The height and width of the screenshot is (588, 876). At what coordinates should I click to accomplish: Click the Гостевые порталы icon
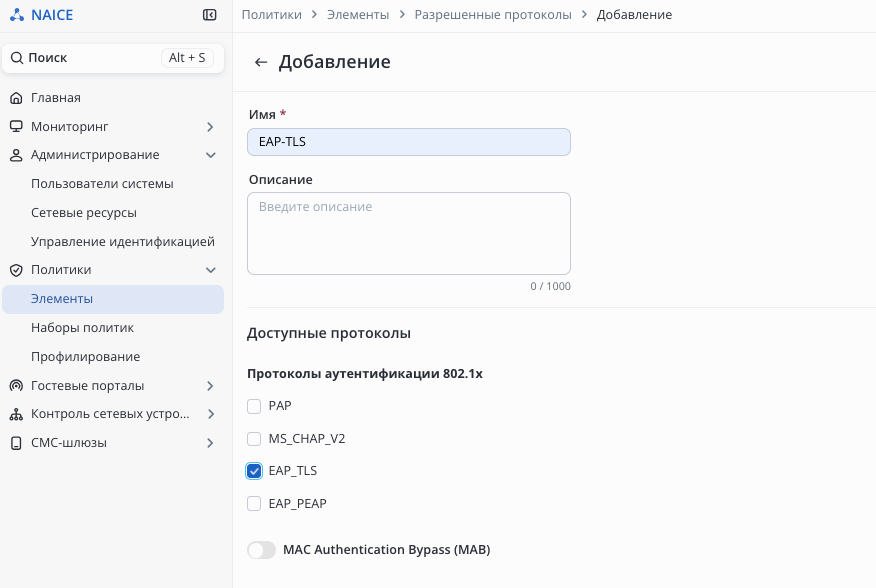click(16, 386)
